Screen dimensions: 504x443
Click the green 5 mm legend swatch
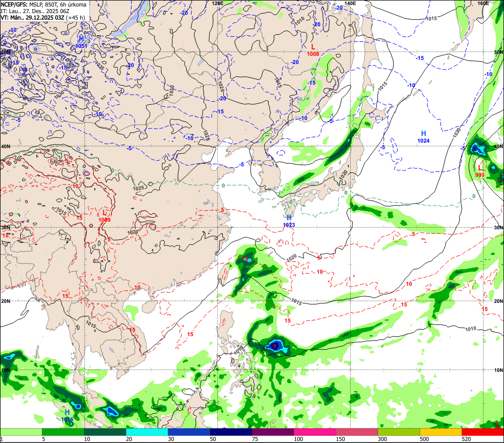click(x=63, y=432)
